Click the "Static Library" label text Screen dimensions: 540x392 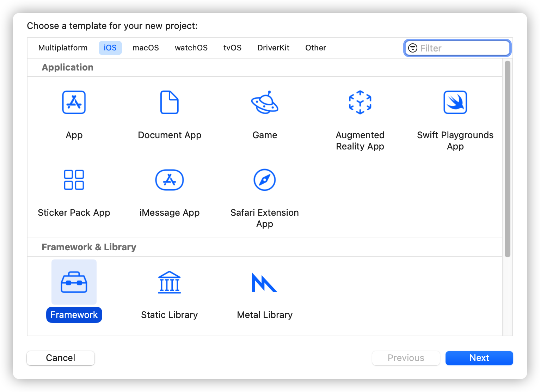pyautogui.click(x=170, y=315)
